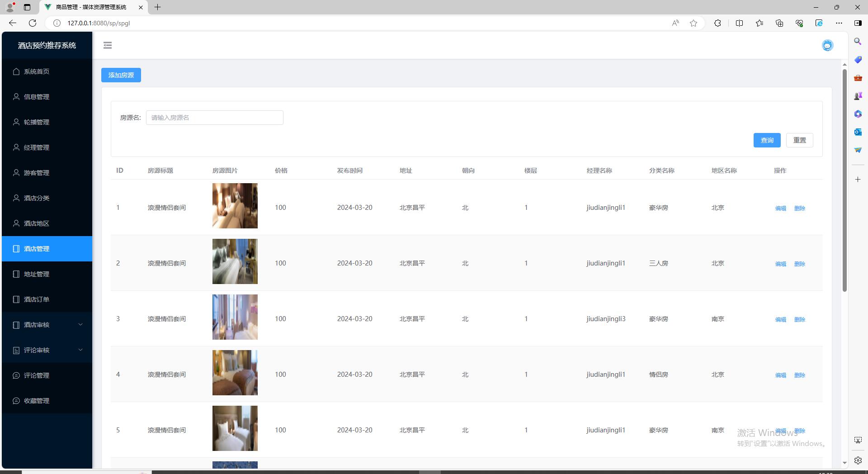Click 编辑 link for room ID 1
Viewport: 868px width, 474px height.
780,208
